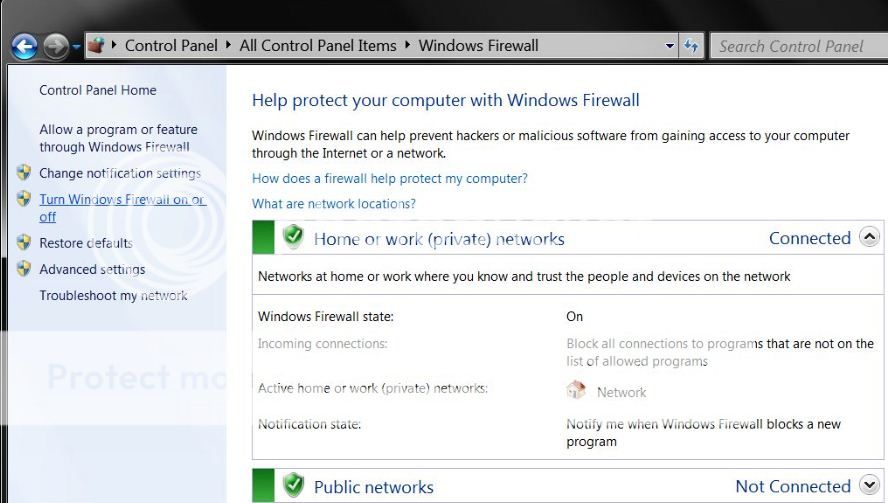Open What are network locations link
This screenshot has width=888, height=503.
pos(334,204)
